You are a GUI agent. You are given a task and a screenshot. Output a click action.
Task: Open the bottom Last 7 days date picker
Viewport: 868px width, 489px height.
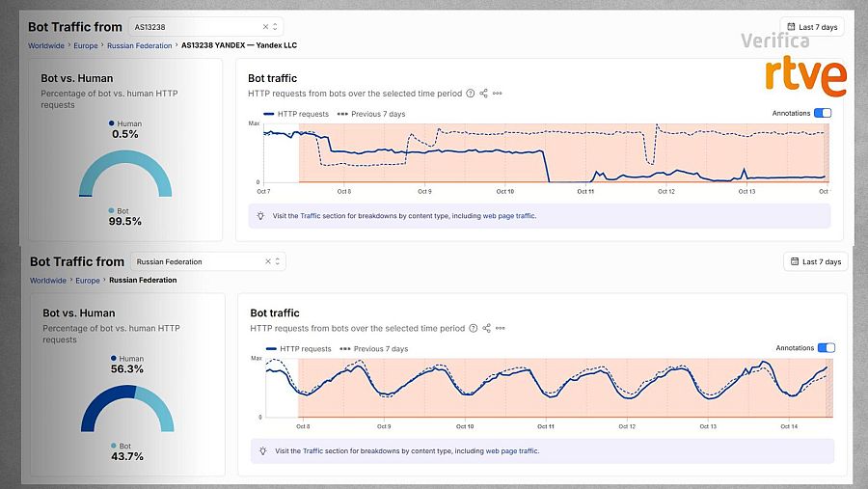[x=815, y=261]
